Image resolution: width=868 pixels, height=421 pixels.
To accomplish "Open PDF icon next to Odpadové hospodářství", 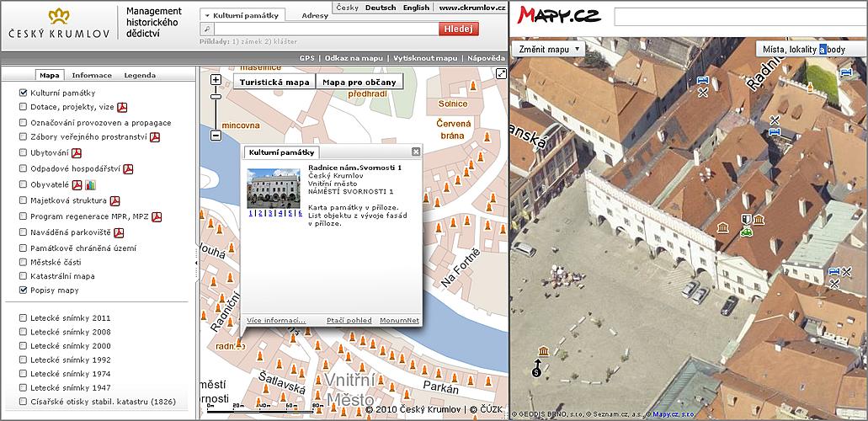I will [x=128, y=169].
